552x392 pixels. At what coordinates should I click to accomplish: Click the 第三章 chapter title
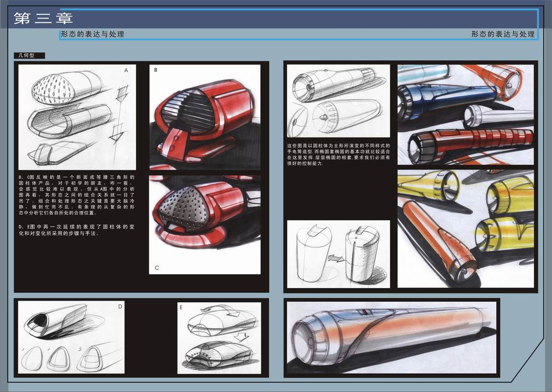pos(44,18)
